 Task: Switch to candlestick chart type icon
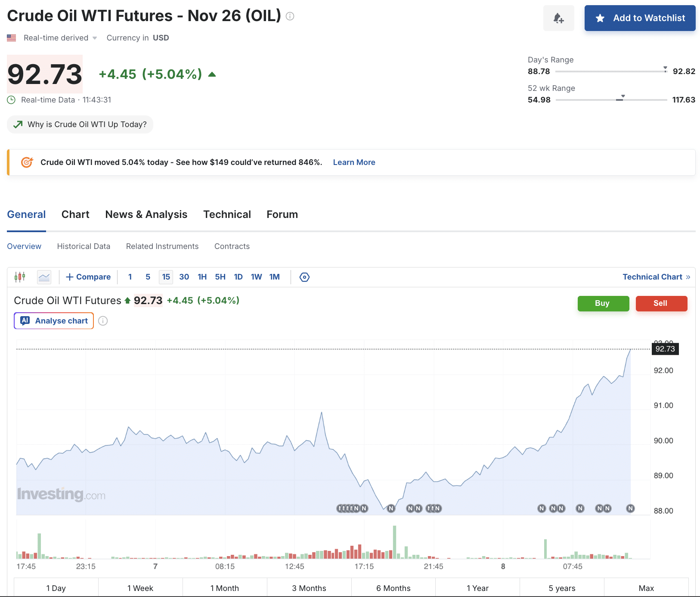coord(20,277)
